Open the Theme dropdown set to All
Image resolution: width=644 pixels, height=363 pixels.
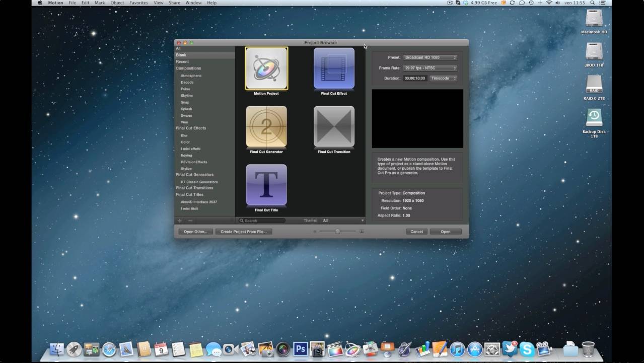(343, 221)
